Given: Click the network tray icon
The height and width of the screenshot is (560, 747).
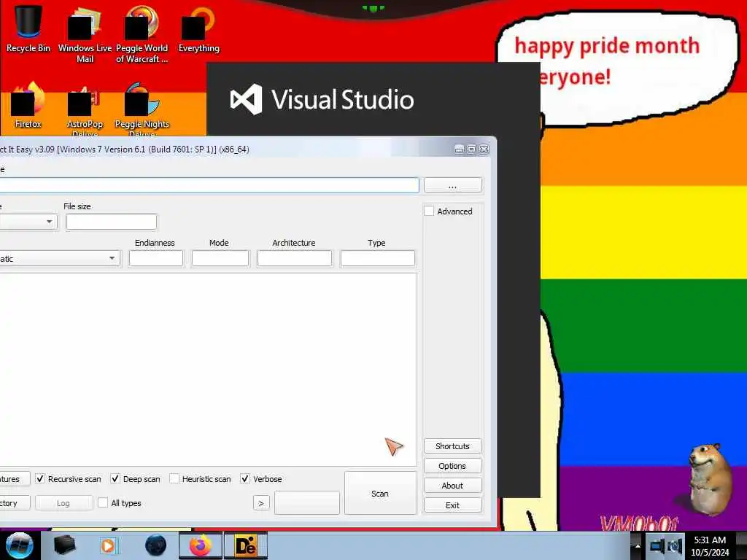Looking at the screenshot, I should point(657,546).
